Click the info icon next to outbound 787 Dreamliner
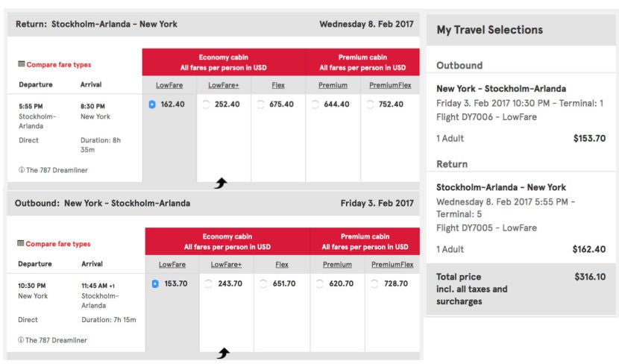This screenshot has height=364, width=619. (21, 340)
